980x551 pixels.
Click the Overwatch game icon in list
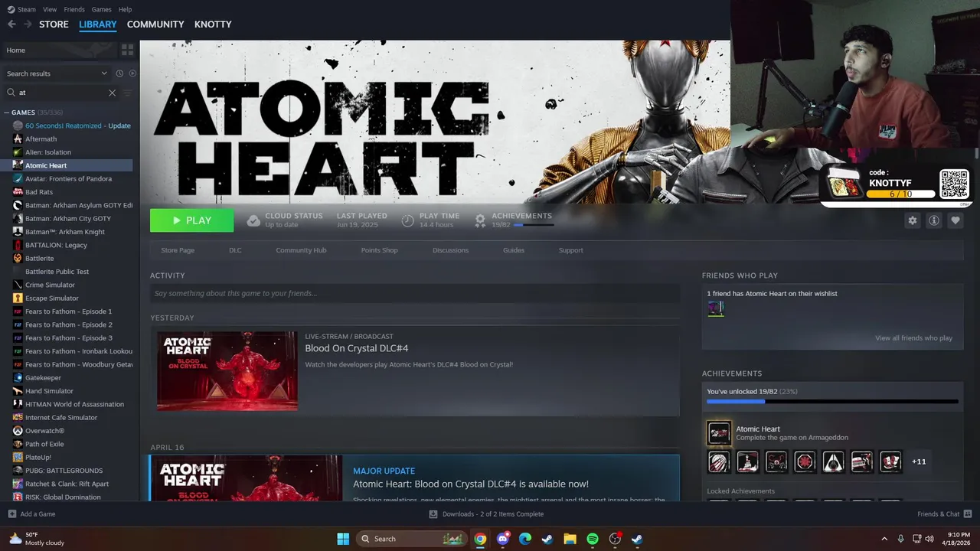click(18, 431)
